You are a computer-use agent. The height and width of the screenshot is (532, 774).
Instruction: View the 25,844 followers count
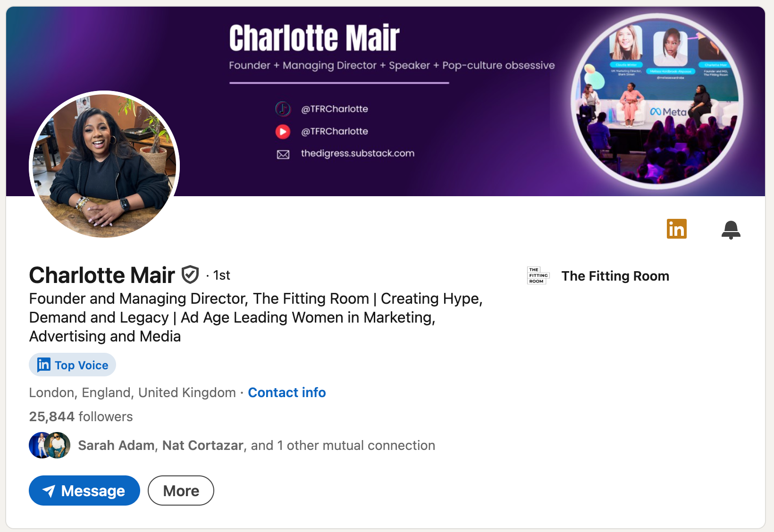pyautogui.click(x=81, y=416)
